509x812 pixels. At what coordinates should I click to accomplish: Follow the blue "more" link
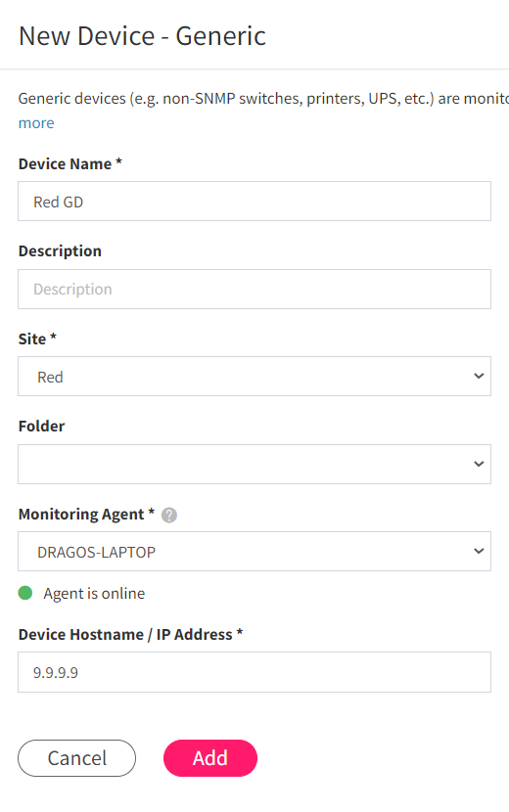(36, 123)
